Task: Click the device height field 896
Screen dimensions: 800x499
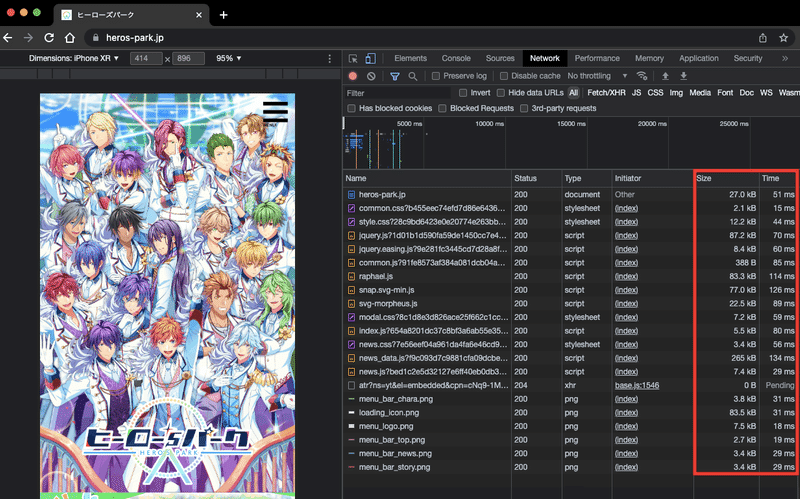Action: pyautogui.click(x=188, y=58)
